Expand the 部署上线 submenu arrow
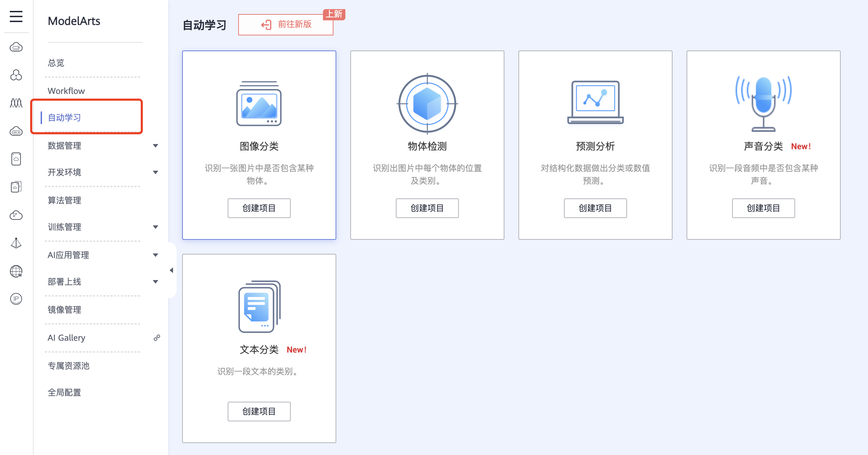 (x=156, y=282)
